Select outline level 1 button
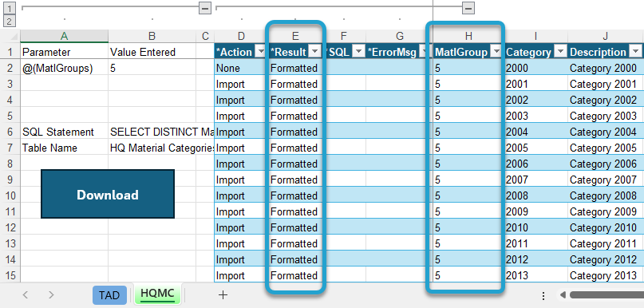644x308 pixels. tap(10, 8)
